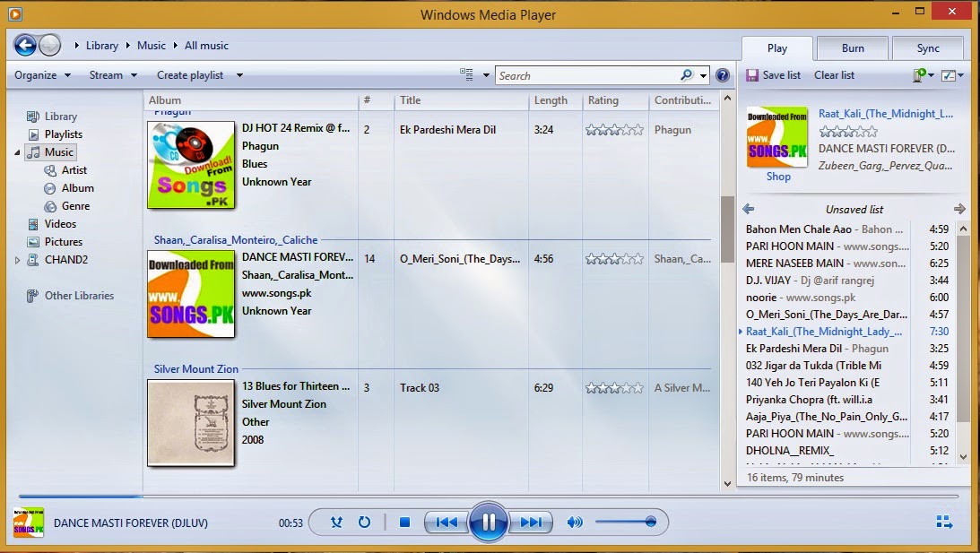Select Music in navigation pane
The width and height of the screenshot is (980, 553).
50,151
